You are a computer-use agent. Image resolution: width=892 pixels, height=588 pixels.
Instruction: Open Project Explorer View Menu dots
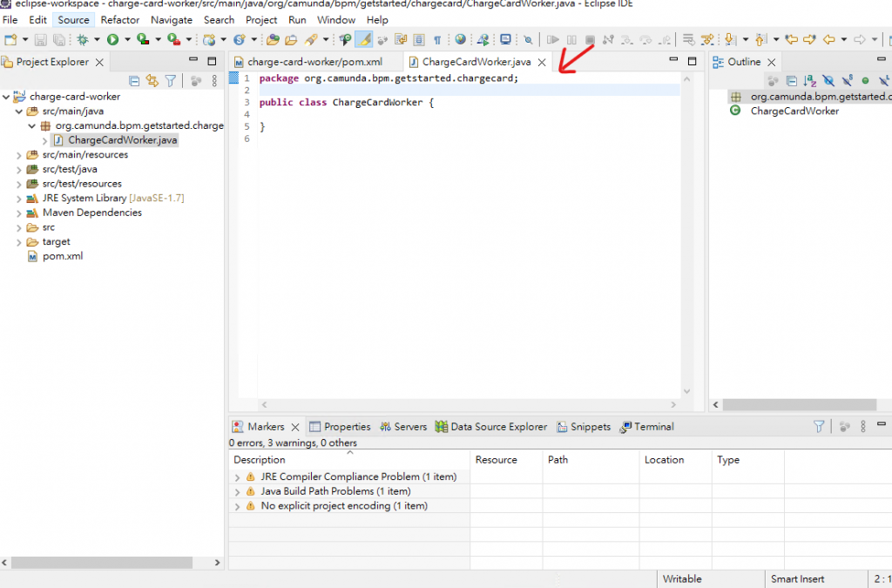coord(214,81)
